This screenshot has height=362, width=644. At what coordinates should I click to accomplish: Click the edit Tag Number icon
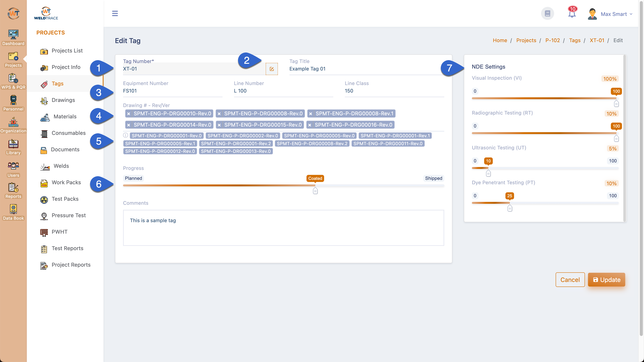[x=272, y=69]
